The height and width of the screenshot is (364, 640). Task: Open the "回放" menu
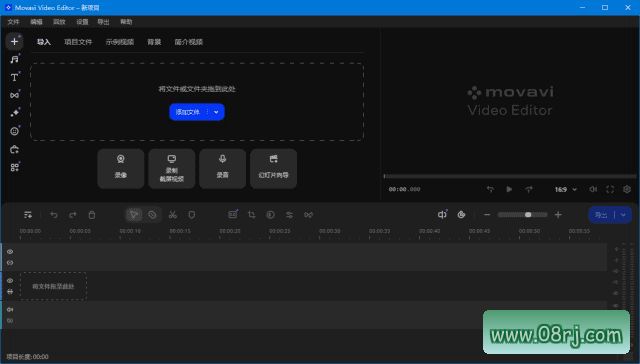(x=59, y=22)
